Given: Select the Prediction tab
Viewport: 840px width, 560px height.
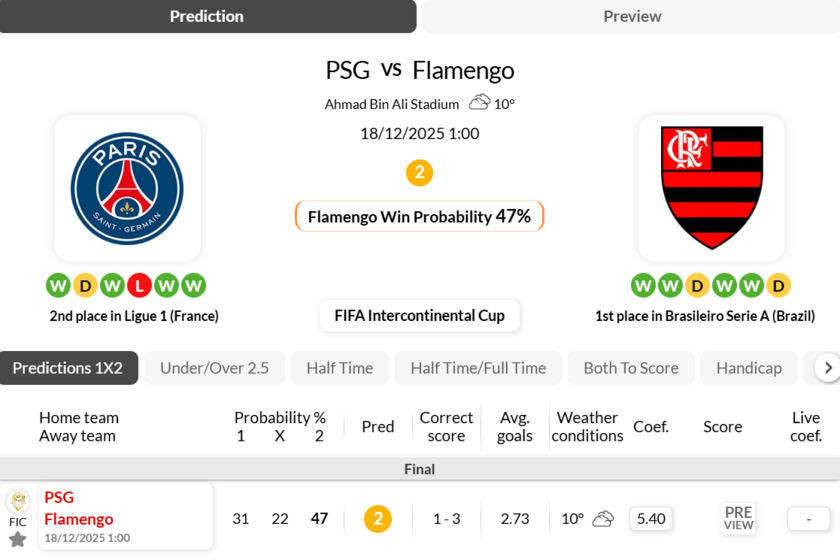Looking at the screenshot, I should (x=207, y=16).
